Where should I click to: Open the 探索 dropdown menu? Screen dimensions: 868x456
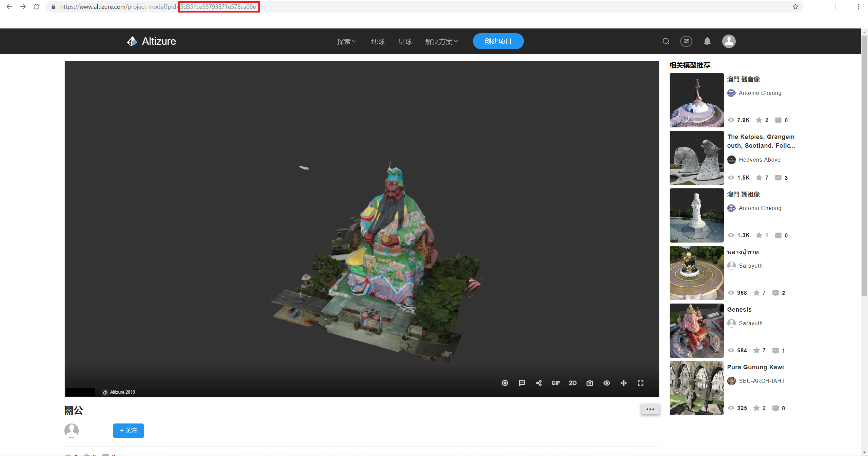click(347, 41)
